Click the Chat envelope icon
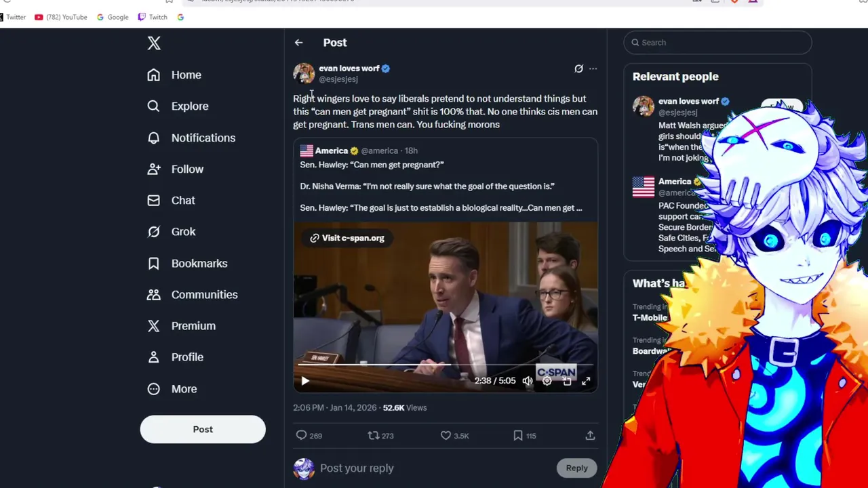This screenshot has height=488, width=868. click(154, 200)
